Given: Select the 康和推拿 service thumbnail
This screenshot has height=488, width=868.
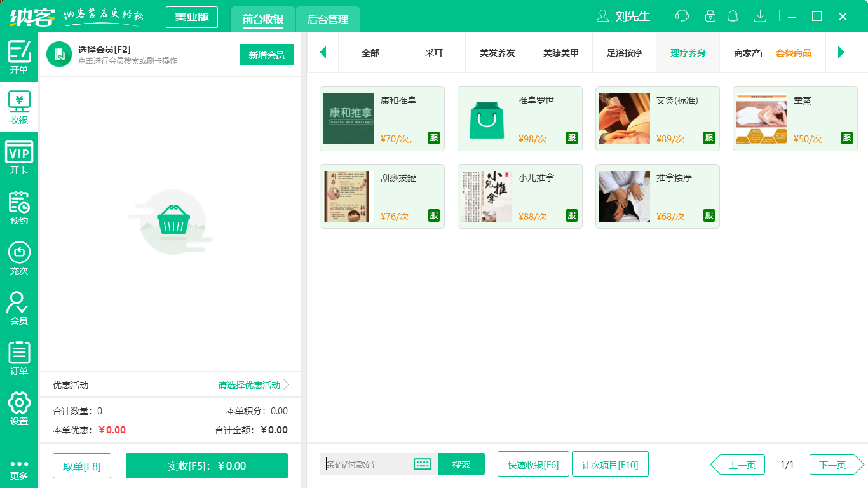Looking at the screenshot, I should click(x=349, y=119).
